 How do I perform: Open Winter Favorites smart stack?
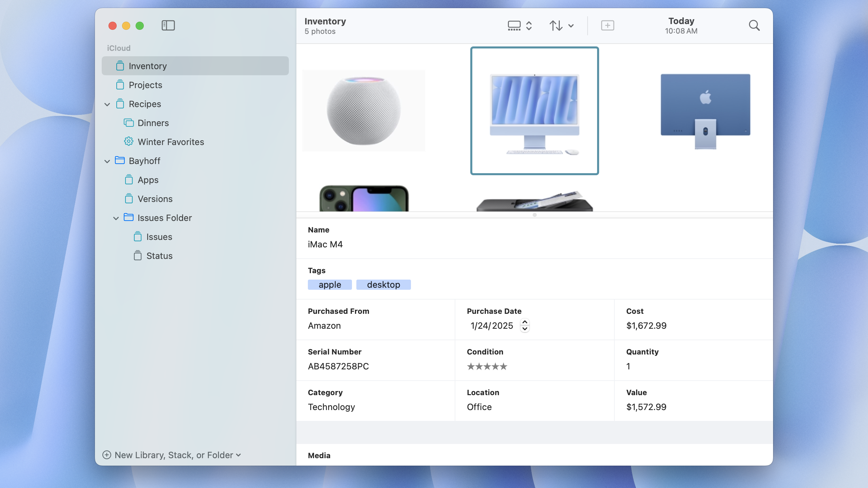[195, 142]
